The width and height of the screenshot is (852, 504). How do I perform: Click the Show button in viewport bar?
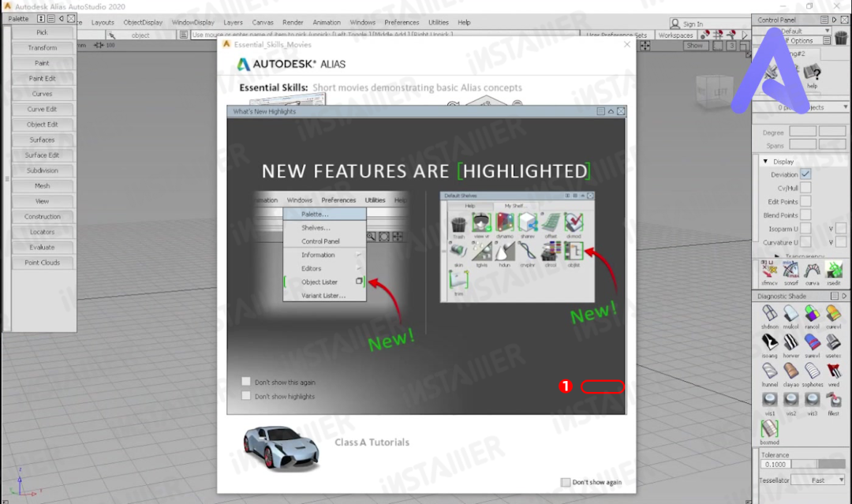(x=694, y=46)
